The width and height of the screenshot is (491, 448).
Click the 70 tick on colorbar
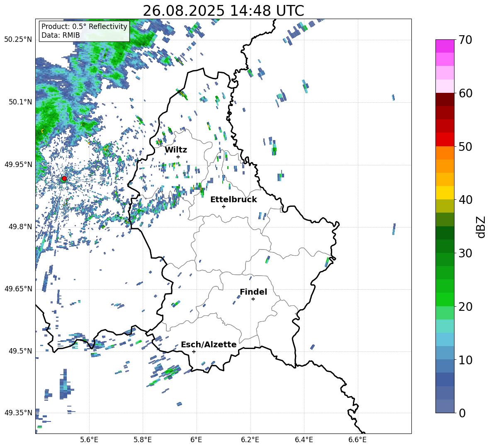(465, 40)
